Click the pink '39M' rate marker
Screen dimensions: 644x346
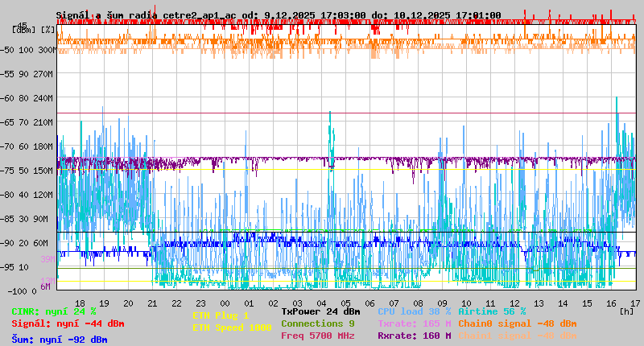pos(47,259)
